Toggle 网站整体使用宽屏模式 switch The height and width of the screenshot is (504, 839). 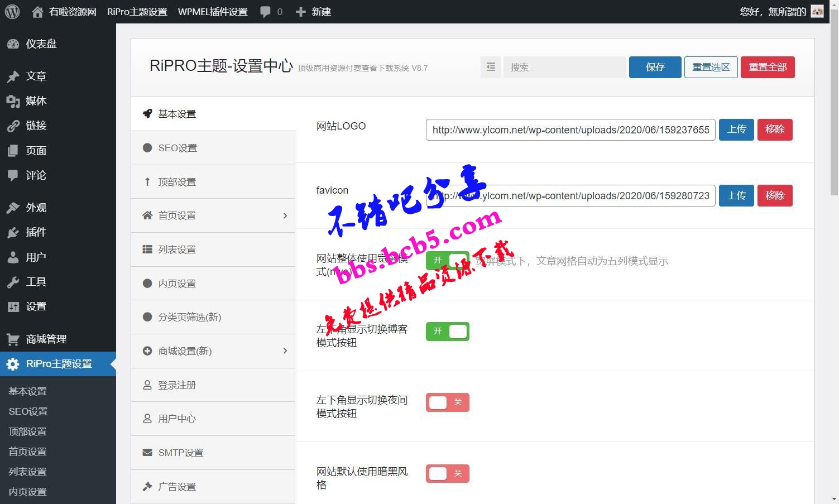click(x=448, y=261)
